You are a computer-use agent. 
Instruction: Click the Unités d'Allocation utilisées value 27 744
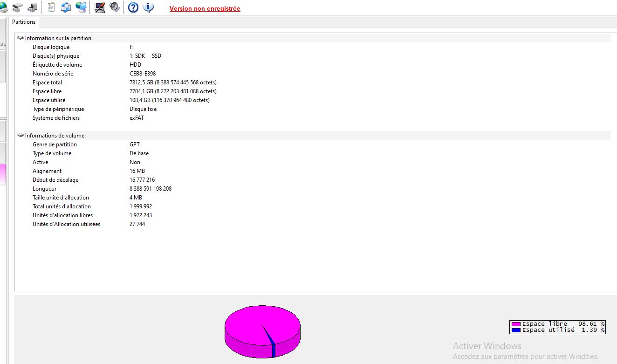[137, 224]
